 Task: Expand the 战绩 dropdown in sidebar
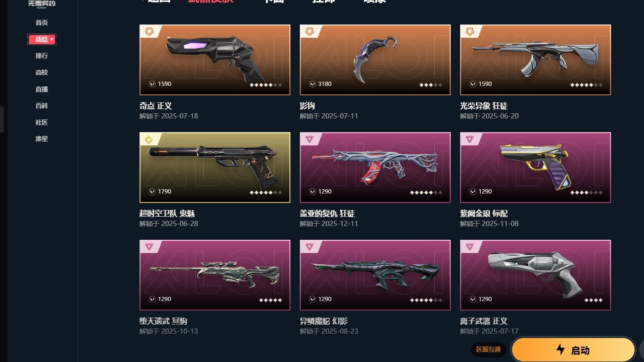point(42,39)
